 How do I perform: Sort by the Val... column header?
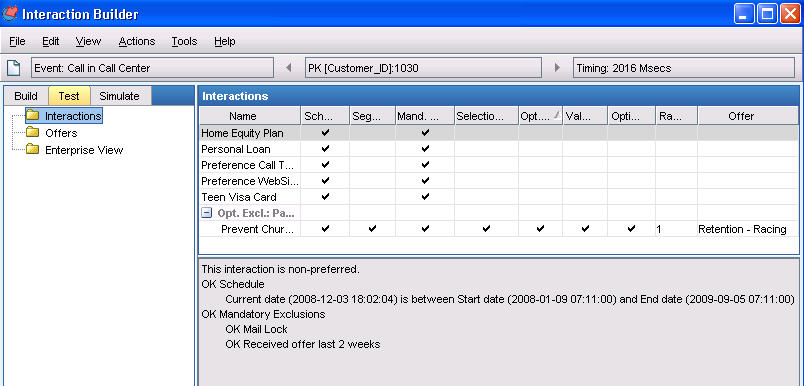tap(585, 116)
